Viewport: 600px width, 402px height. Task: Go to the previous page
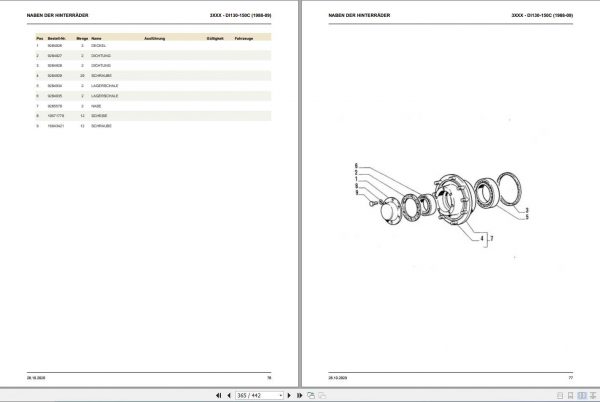click(x=229, y=395)
